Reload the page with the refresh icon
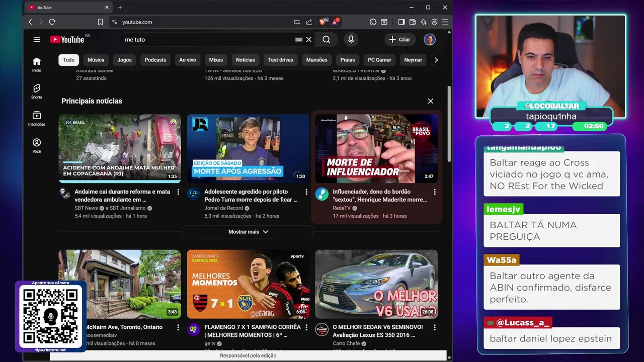The image size is (644, 362). pyautogui.click(x=52, y=22)
